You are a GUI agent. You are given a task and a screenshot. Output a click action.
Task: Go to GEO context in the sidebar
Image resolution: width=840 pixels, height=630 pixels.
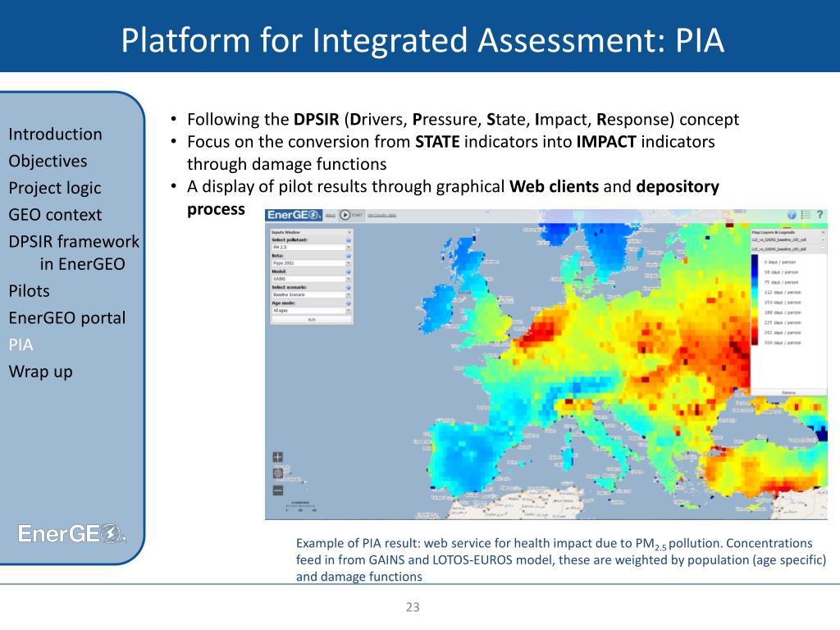tap(55, 215)
